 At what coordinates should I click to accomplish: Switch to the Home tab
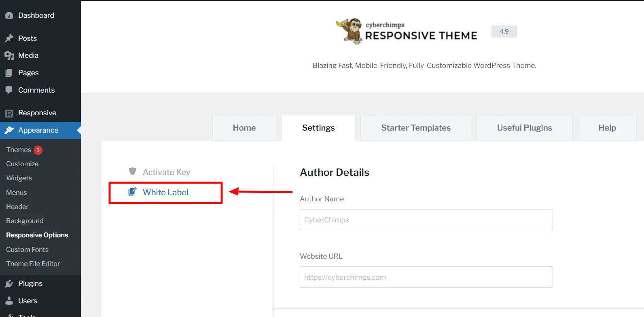tap(244, 128)
